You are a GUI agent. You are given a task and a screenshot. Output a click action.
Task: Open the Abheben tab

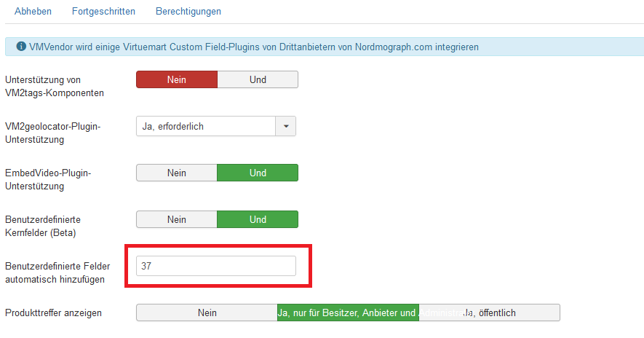[32, 12]
